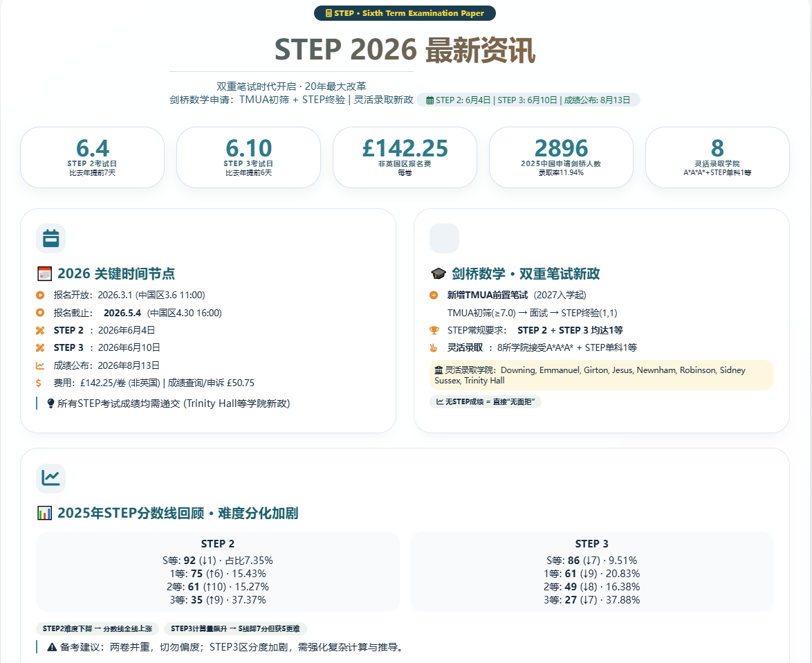
Task: Click the play-circle icon beside 报名开放
Action: point(40,295)
